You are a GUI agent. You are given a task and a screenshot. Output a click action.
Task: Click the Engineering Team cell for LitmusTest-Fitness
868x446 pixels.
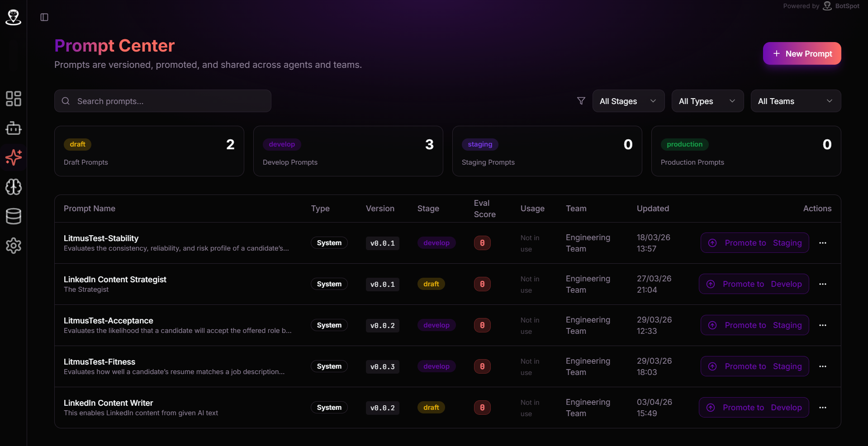(x=588, y=366)
